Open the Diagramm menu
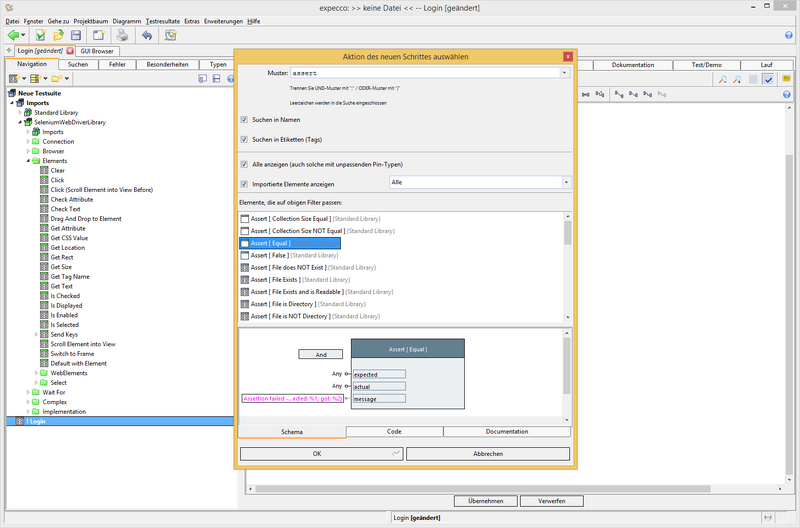Image resolution: width=800 pixels, height=528 pixels. click(126, 20)
